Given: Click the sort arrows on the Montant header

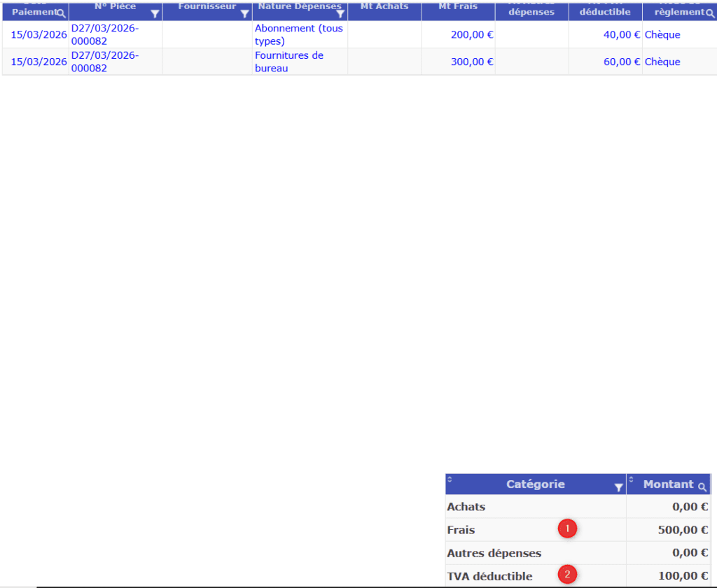Looking at the screenshot, I should coord(631,479).
